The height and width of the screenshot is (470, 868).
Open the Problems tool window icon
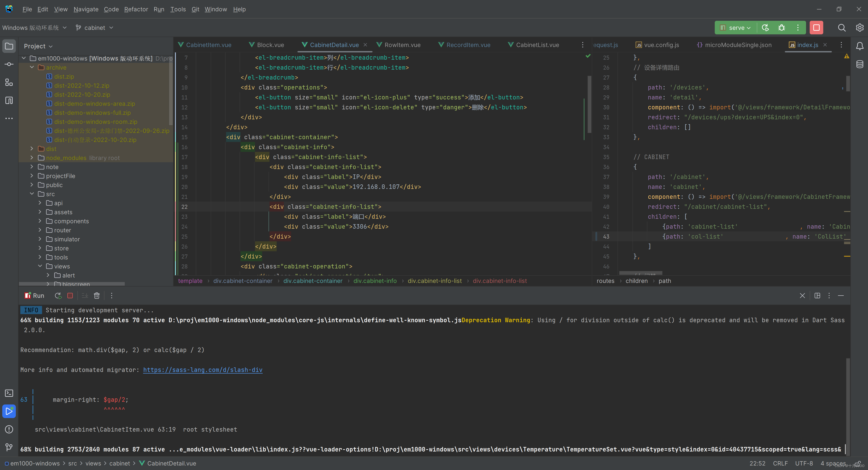(x=9, y=429)
